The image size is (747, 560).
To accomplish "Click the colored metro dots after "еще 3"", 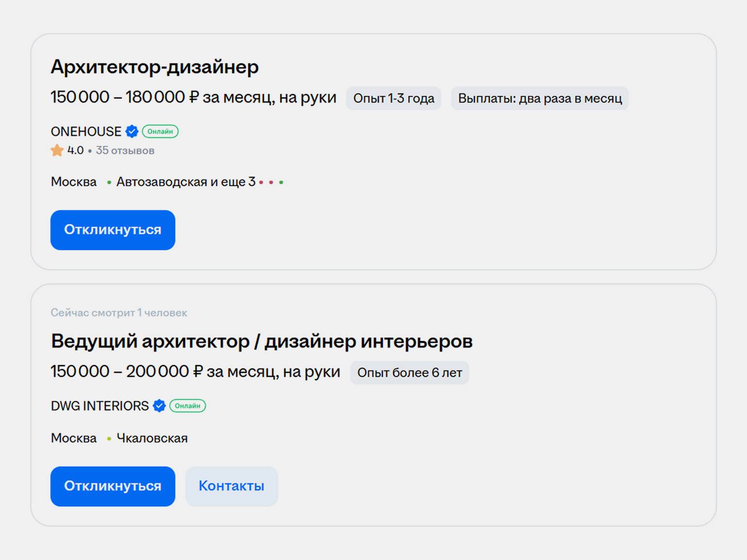I will click(271, 182).
